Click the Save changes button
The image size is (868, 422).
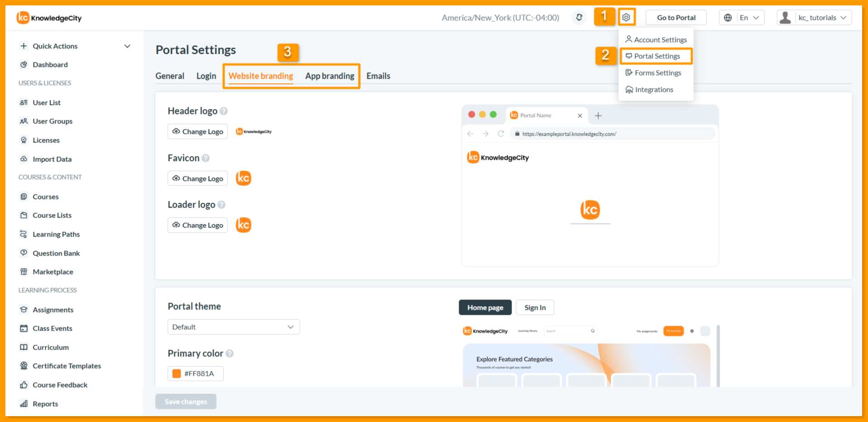point(186,402)
